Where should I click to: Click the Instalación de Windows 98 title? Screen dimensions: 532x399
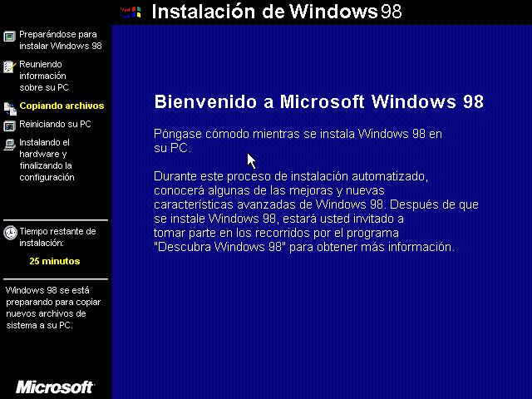click(277, 11)
